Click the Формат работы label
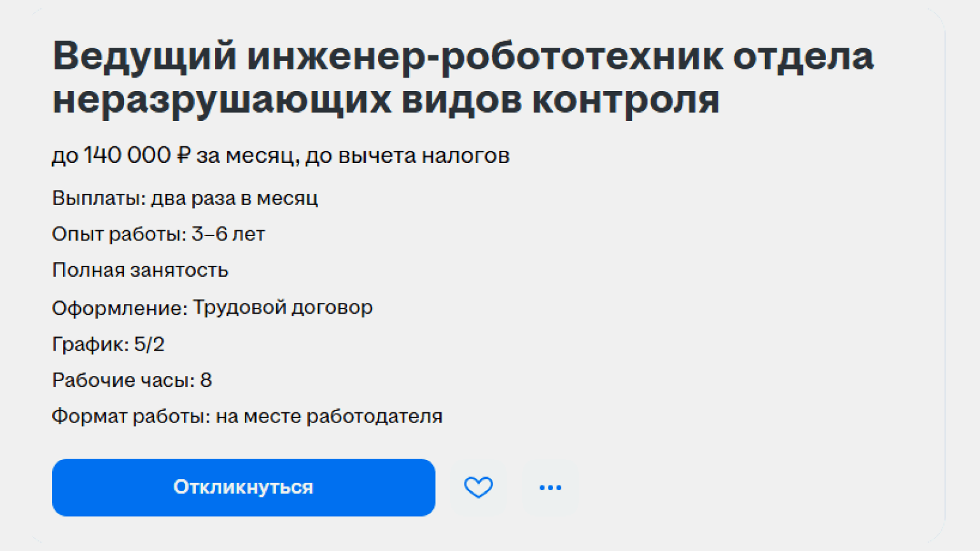 pyautogui.click(x=130, y=417)
